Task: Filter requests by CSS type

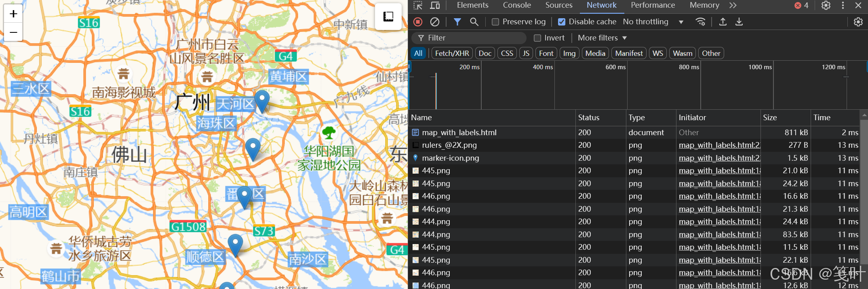Action: 507,53
